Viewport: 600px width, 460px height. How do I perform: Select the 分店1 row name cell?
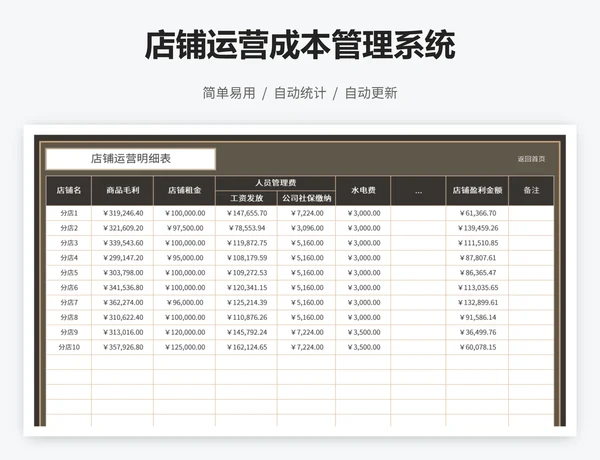(69, 213)
